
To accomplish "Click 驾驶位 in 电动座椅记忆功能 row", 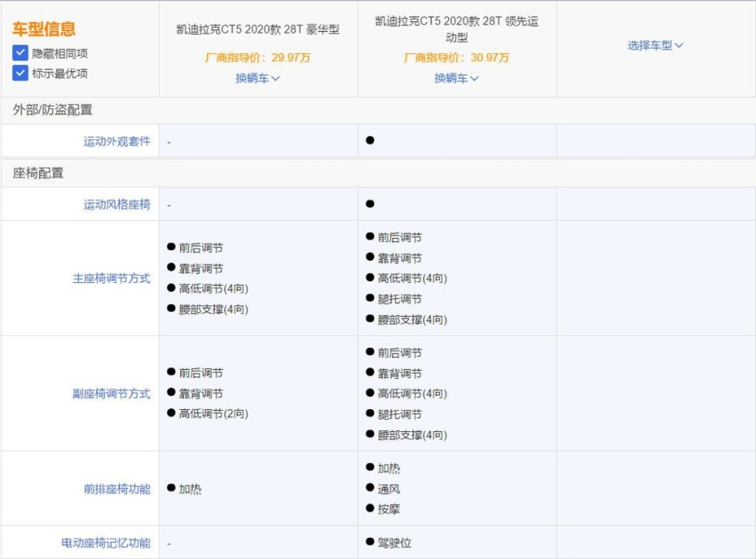I will click(394, 543).
